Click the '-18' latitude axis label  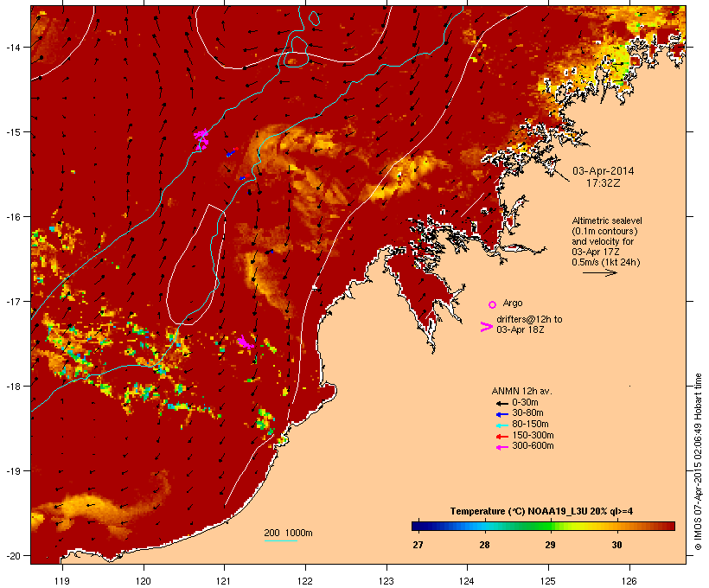pos(12,387)
